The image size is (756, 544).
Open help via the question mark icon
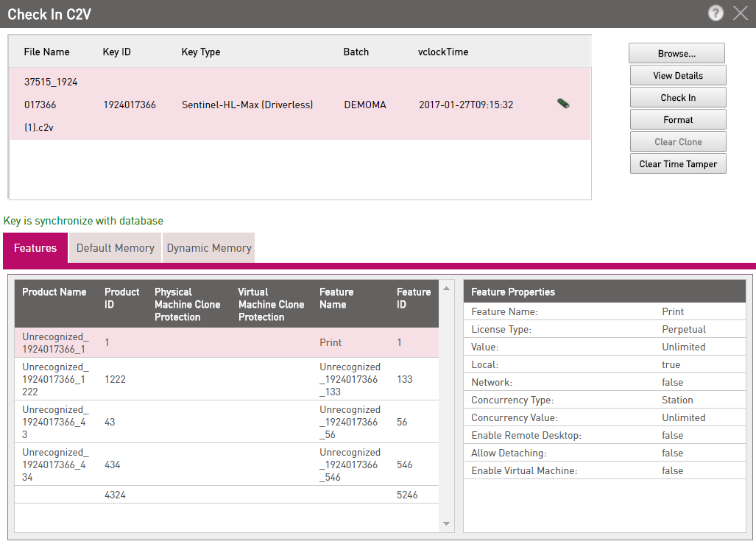tap(715, 13)
